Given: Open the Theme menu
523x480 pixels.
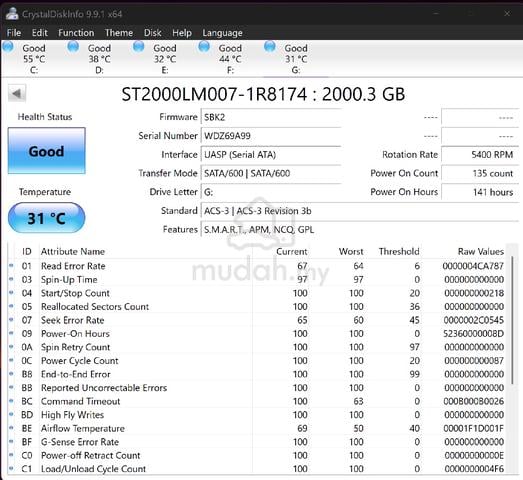Looking at the screenshot, I should tap(119, 33).
